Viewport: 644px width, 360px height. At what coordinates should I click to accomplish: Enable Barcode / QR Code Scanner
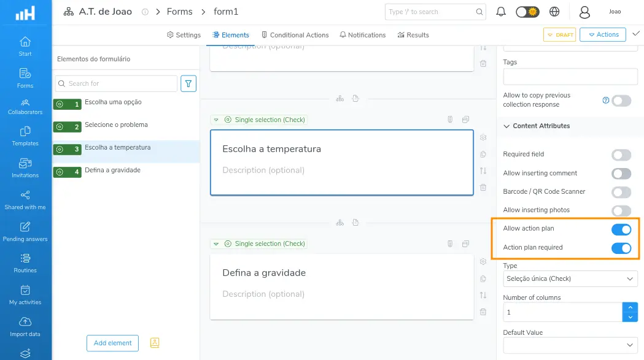point(621,192)
